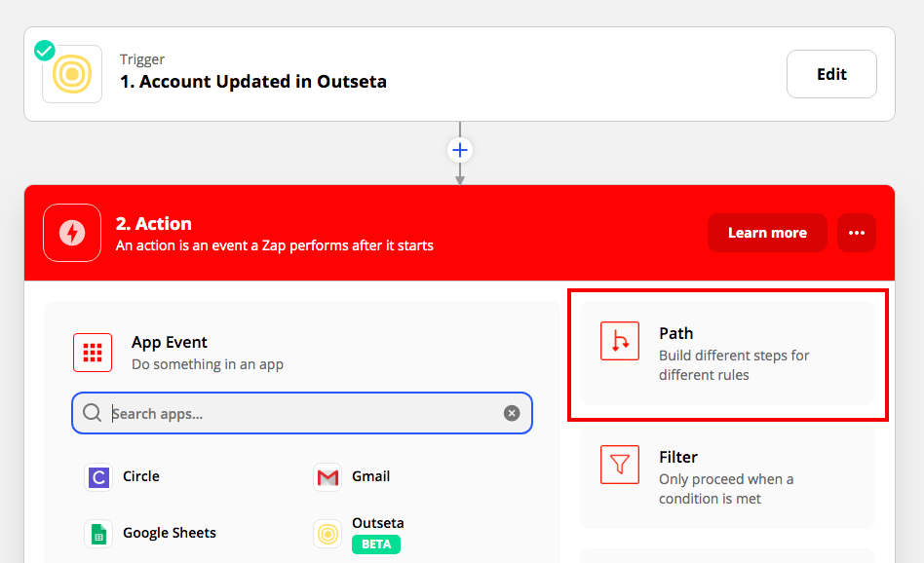Click the green BETA badge

[x=376, y=544]
